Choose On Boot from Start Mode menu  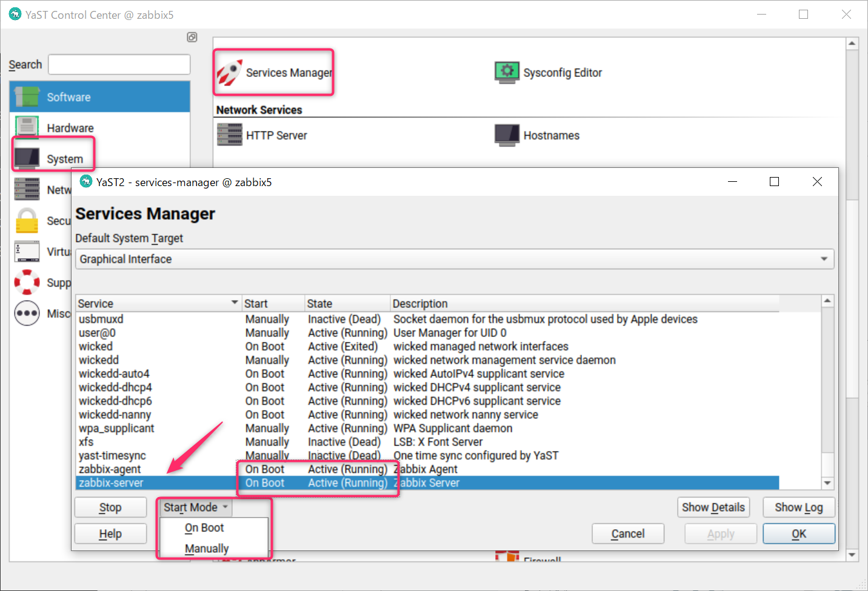point(204,528)
